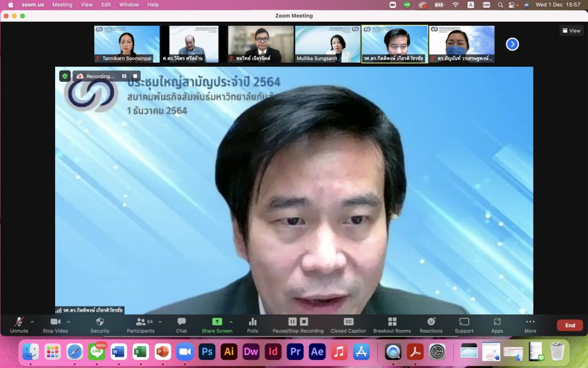Open Dreamweaver from the Dock
588x368 pixels.
click(251, 352)
